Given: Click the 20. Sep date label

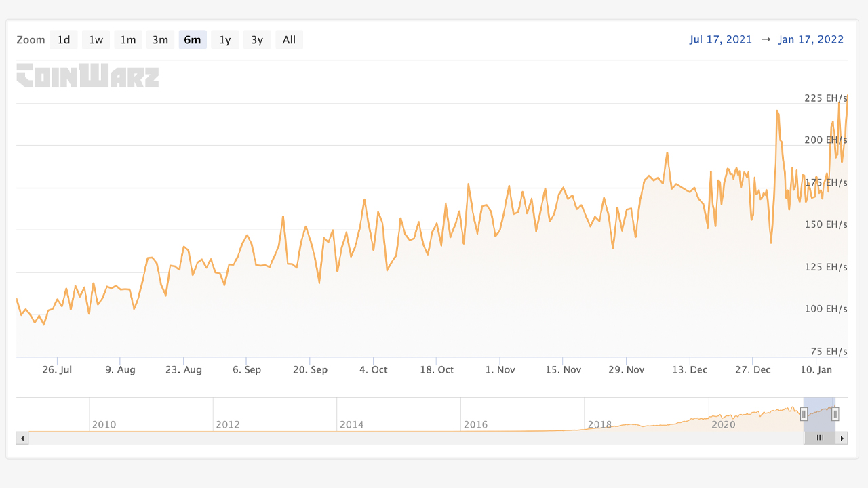Looking at the screenshot, I should 310,370.
